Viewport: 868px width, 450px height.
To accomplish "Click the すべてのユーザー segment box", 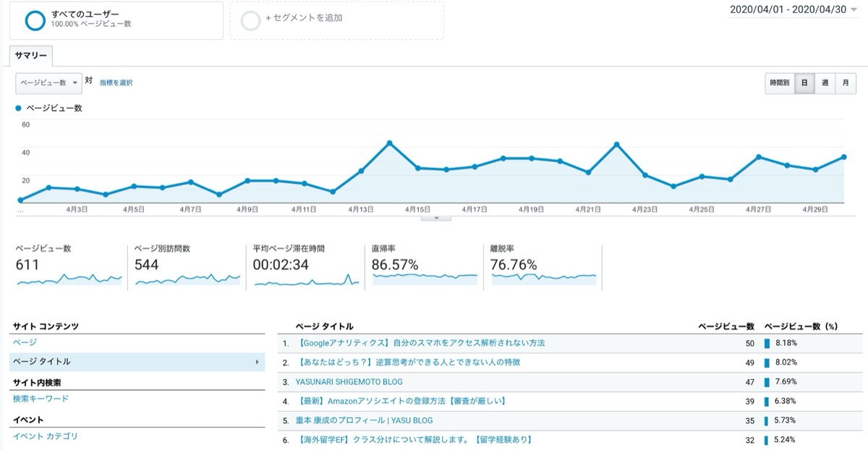I will pos(116,20).
